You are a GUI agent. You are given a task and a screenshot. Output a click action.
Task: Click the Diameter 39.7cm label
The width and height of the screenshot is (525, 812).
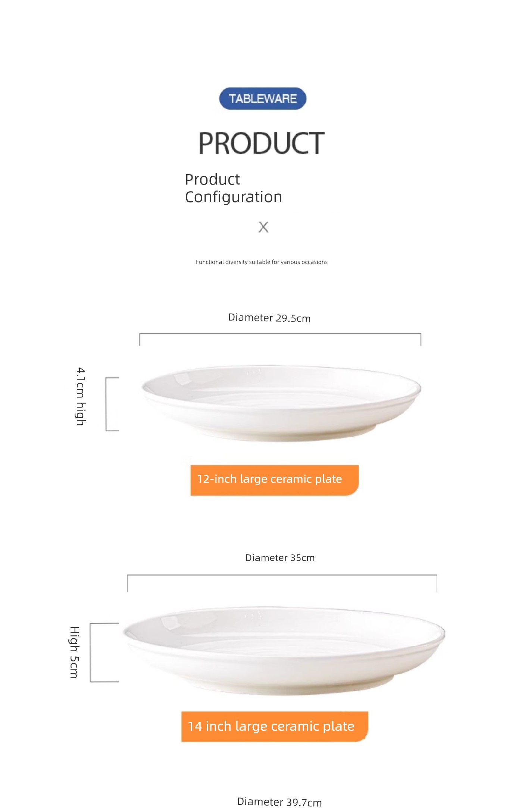[279, 802]
